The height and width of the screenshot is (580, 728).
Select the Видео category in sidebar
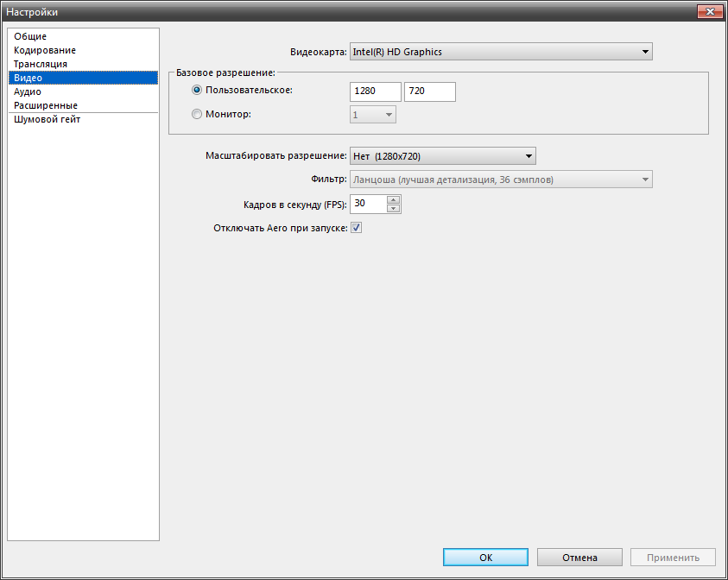click(28, 78)
